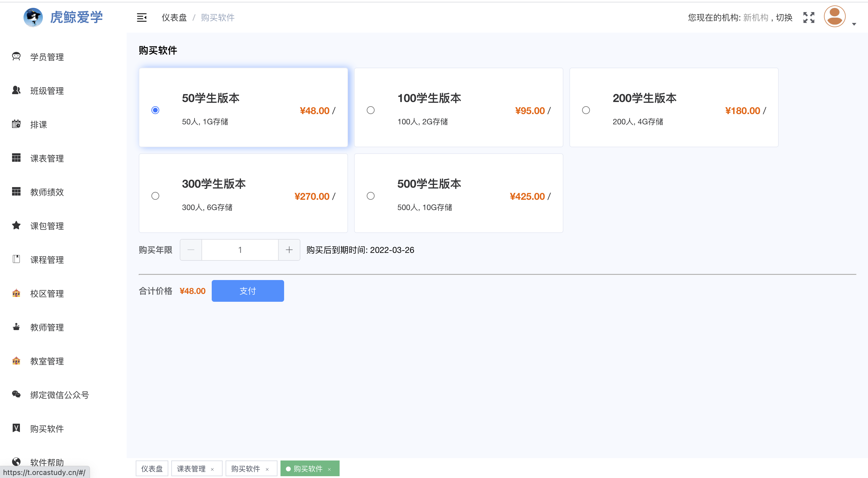Click the 校区管理 building icon

coord(16,293)
